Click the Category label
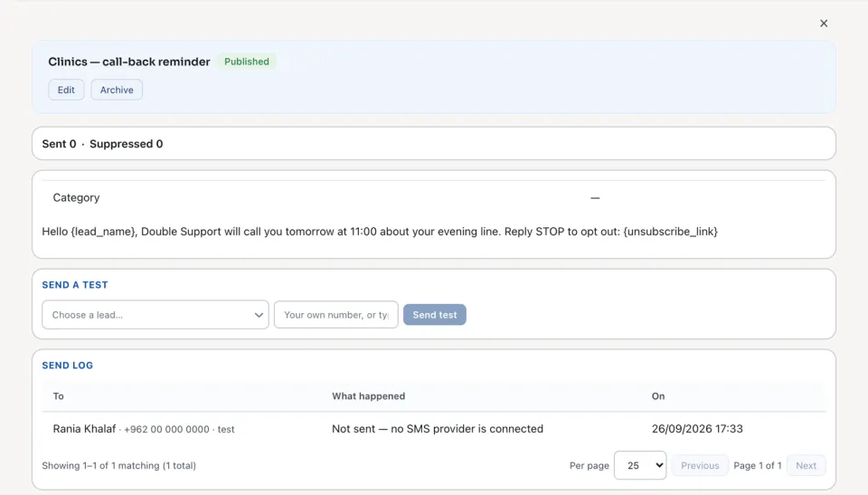This screenshot has height=495, width=868. 76,198
